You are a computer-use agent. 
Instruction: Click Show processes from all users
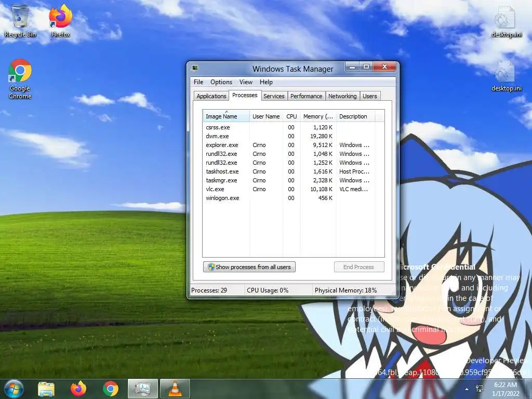click(x=249, y=267)
